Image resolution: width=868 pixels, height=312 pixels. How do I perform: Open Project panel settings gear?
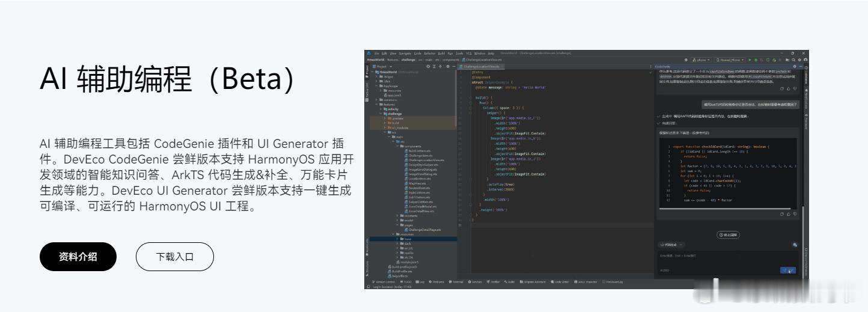pos(448,67)
